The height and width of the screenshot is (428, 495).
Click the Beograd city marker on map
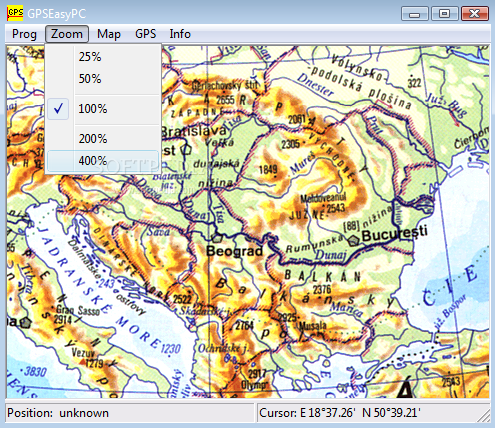pos(217,238)
